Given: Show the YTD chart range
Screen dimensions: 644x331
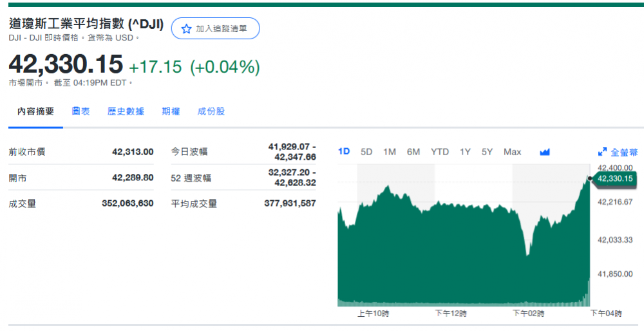Looking at the screenshot, I should click(x=440, y=152).
